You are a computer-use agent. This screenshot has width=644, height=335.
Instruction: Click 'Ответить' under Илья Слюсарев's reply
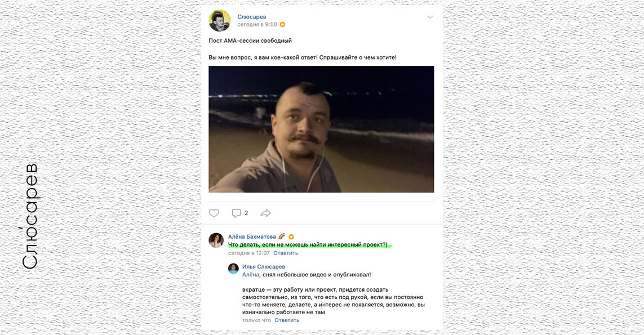[287, 320]
